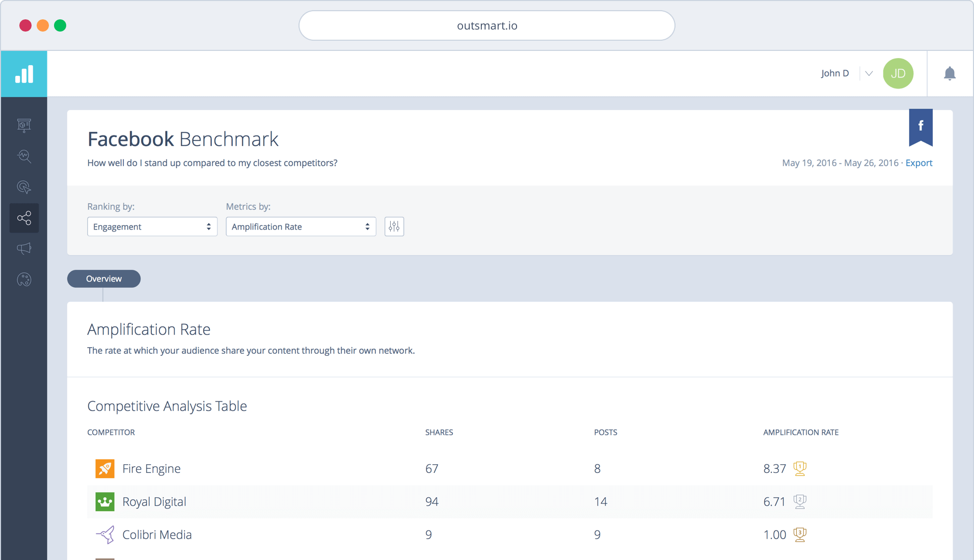The image size is (974, 560).
Task: Open the palette sidebar icon
Action: click(24, 279)
